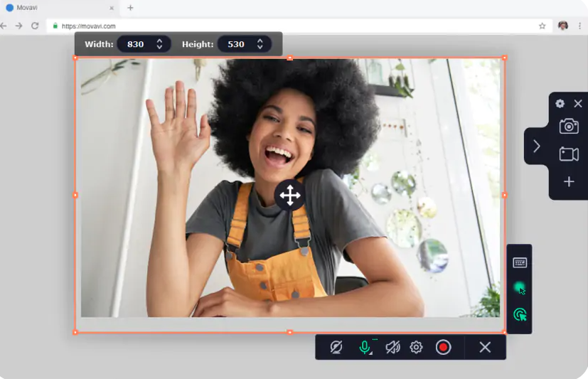Open settings gear in side widget

(560, 104)
